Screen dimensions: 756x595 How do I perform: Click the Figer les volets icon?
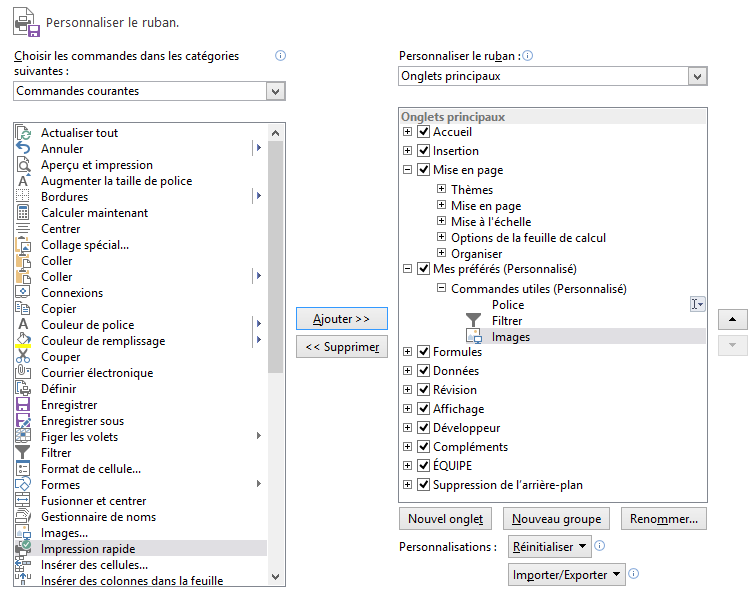pyautogui.click(x=24, y=437)
